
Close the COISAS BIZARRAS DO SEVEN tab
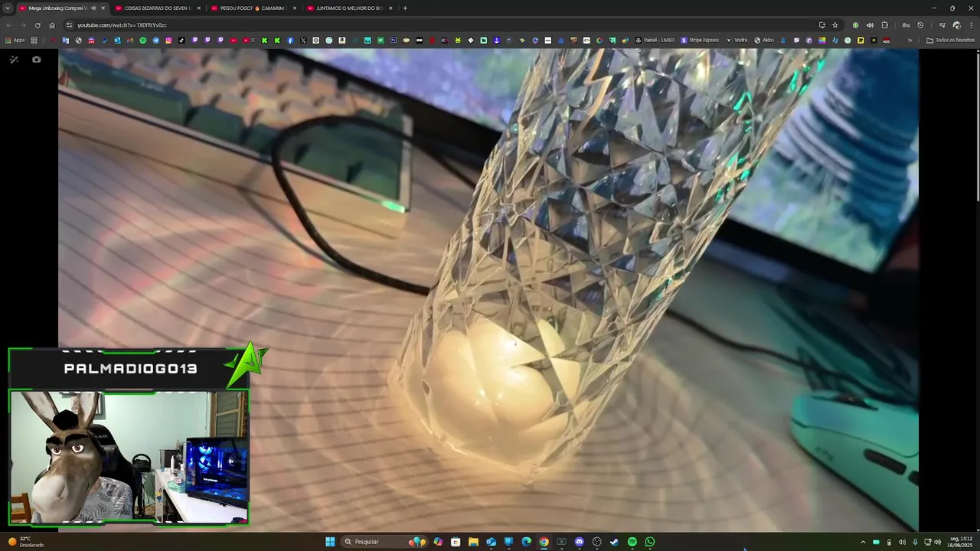tap(199, 8)
